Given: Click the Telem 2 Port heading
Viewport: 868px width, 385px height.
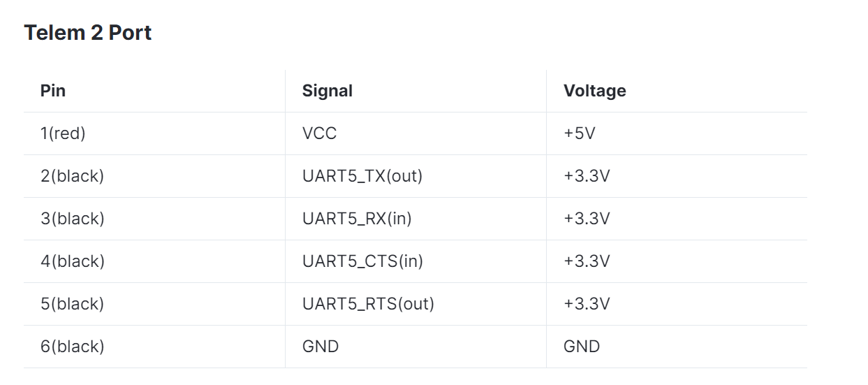Looking at the screenshot, I should click(x=88, y=33).
